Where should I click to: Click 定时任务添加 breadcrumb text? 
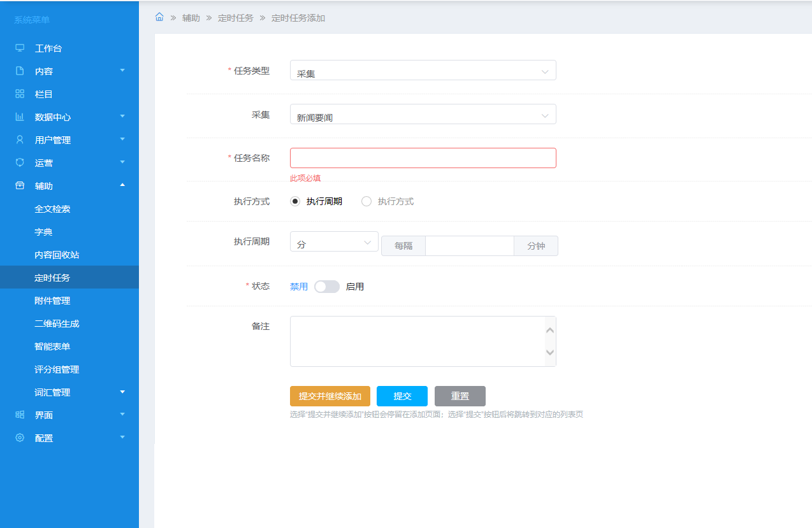click(x=298, y=18)
